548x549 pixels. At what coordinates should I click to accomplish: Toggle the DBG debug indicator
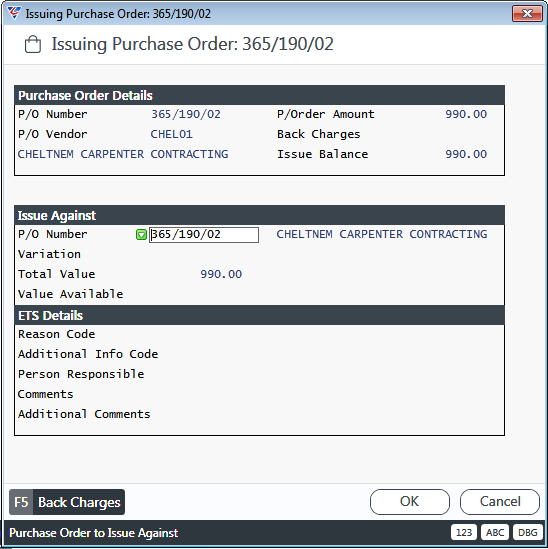coord(527,533)
